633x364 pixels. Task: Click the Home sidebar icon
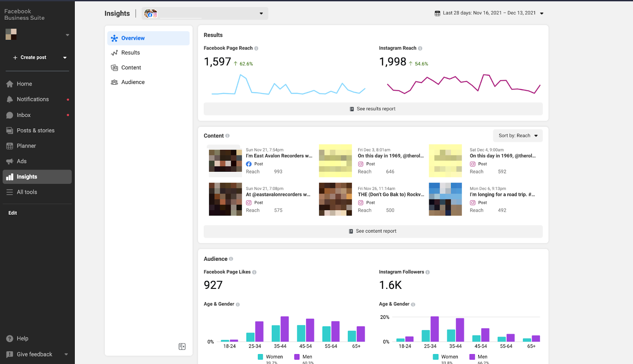9,83
